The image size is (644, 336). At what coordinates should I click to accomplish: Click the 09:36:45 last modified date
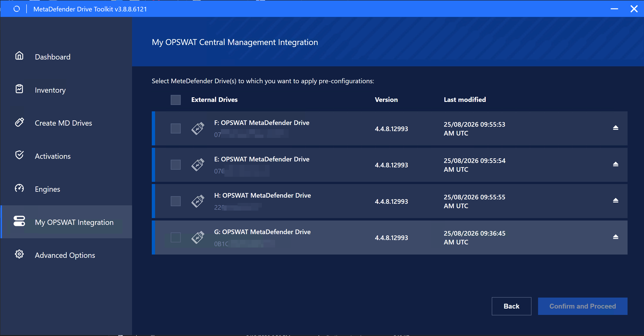[x=474, y=238]
